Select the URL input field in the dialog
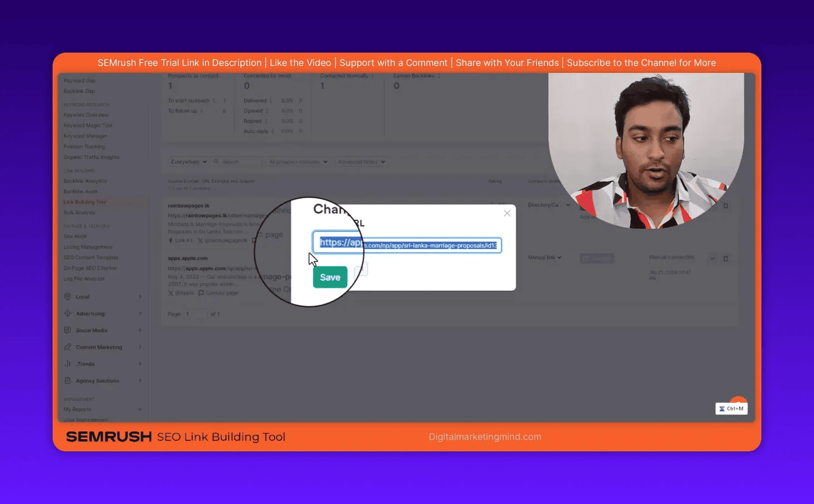 (x=407, y=245)
